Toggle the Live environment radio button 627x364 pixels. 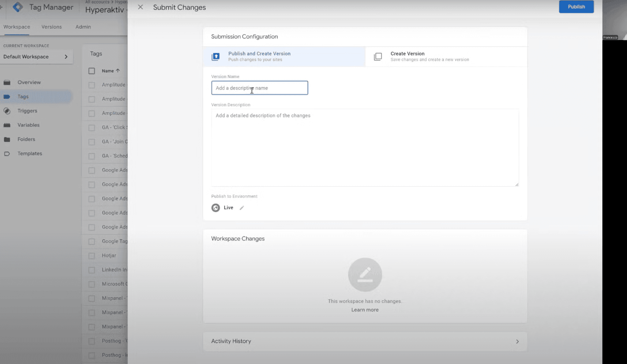click(216, 207)
